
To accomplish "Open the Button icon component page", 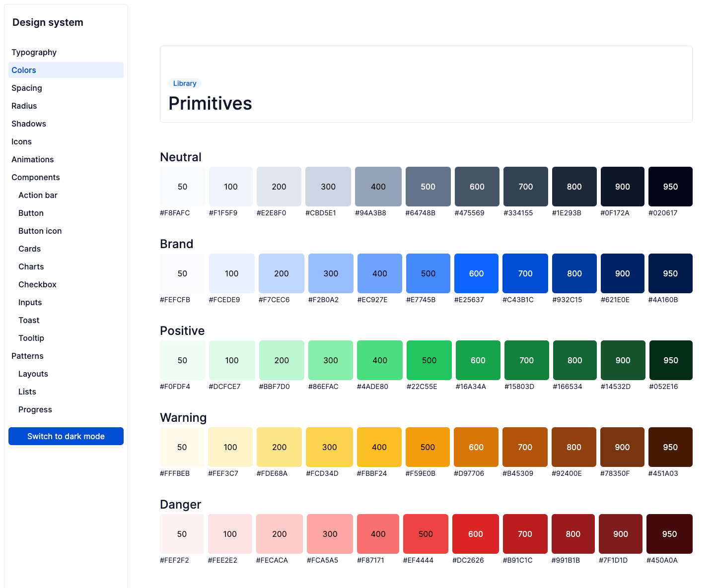I will pyautogui.click(x=40, y=231).
